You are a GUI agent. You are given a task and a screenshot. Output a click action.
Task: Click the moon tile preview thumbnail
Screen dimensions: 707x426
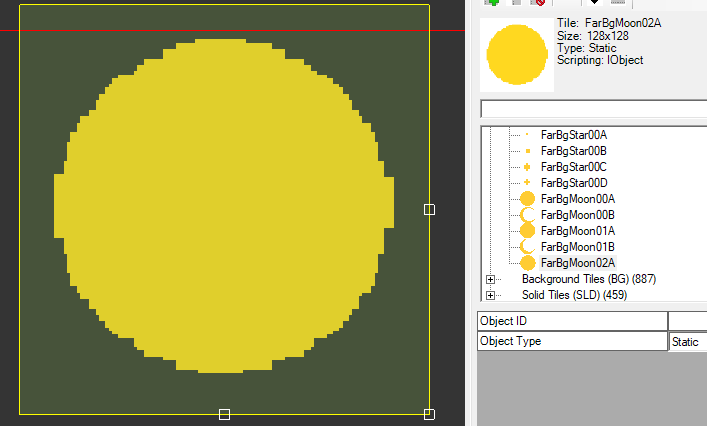coord(515,55)
